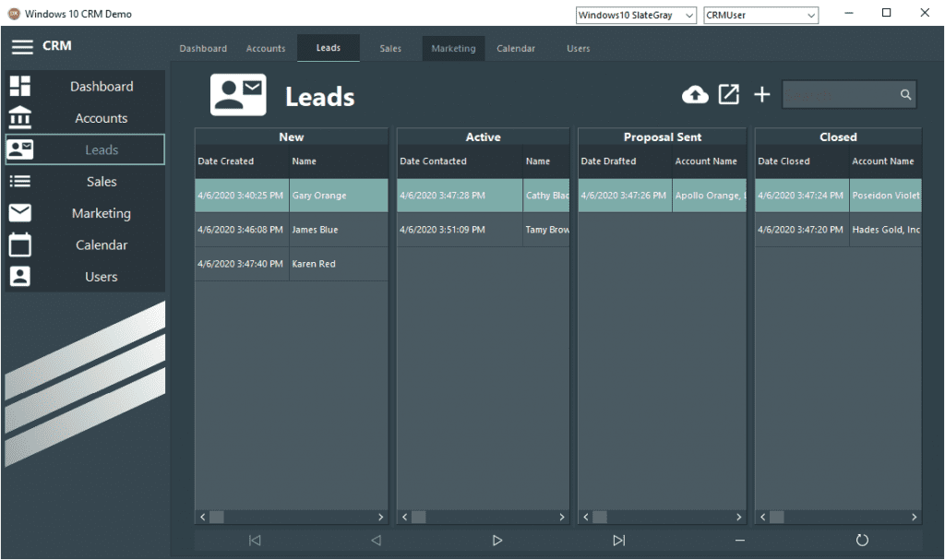Sort by Date Closed column header
Screen dimensions: 945x560
(802, 161)
